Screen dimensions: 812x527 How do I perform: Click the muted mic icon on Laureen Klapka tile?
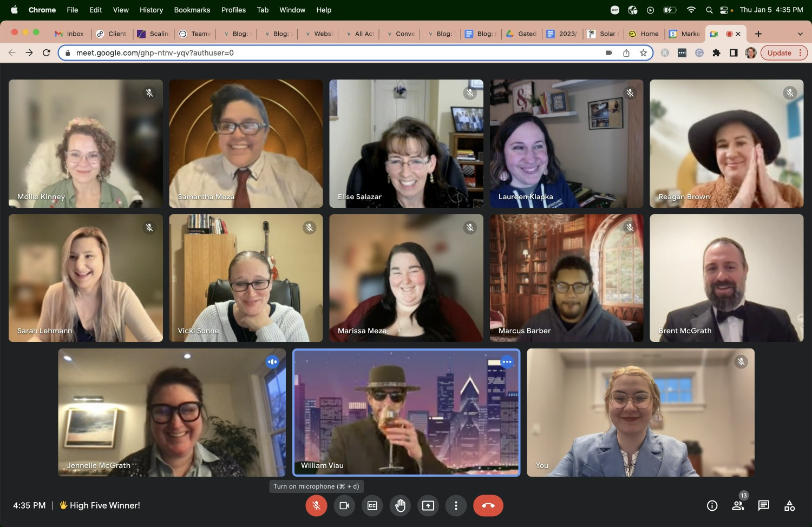(630, 93)
